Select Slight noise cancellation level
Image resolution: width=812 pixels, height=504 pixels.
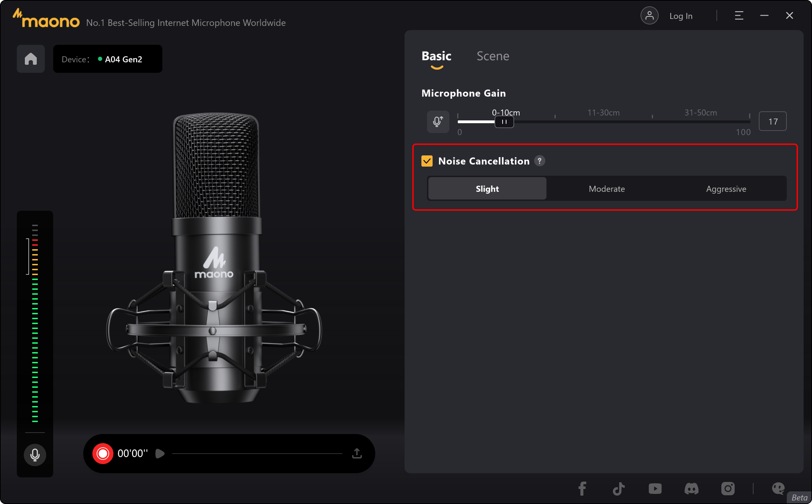(487, 189)
